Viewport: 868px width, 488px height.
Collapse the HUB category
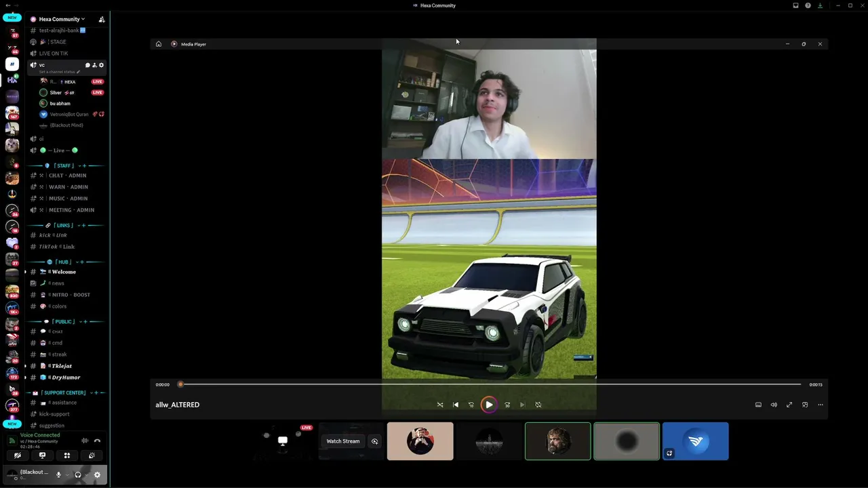pyautogui.click(x=65, y=262)
